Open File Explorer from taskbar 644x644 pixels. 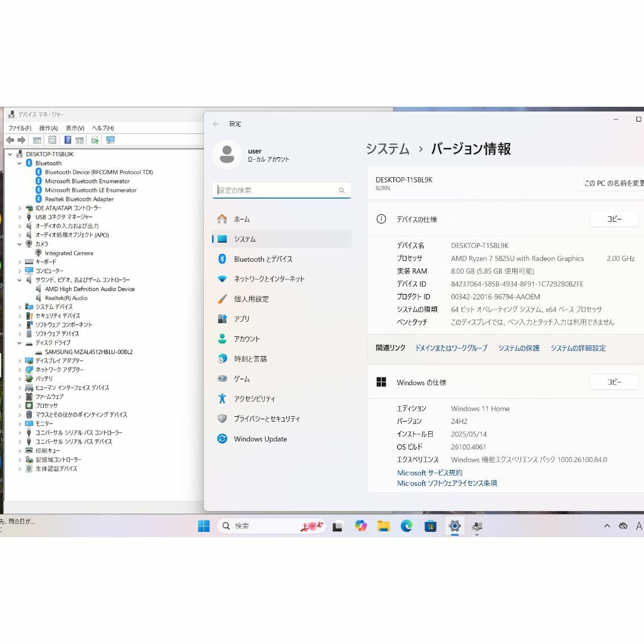click(383, 526)
